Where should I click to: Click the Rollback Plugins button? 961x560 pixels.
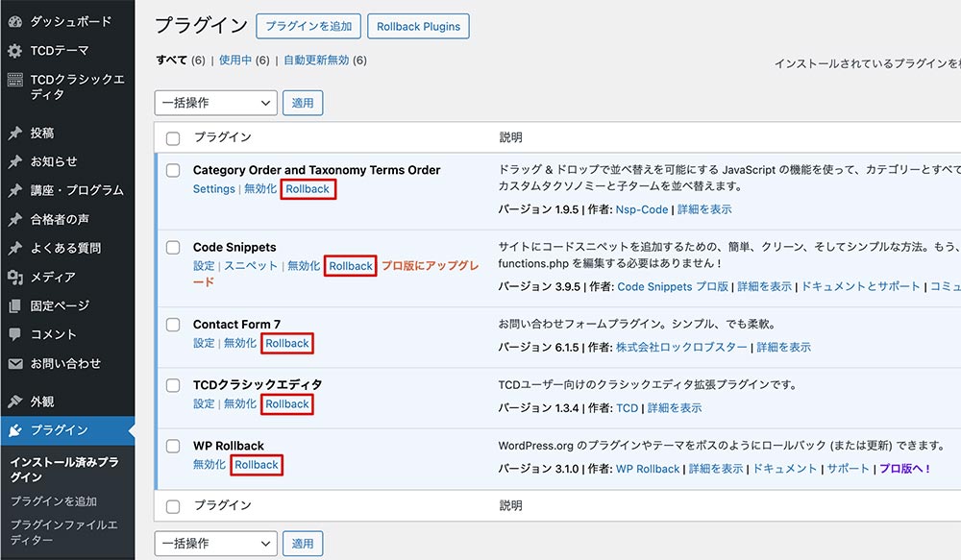coord(418,27)
